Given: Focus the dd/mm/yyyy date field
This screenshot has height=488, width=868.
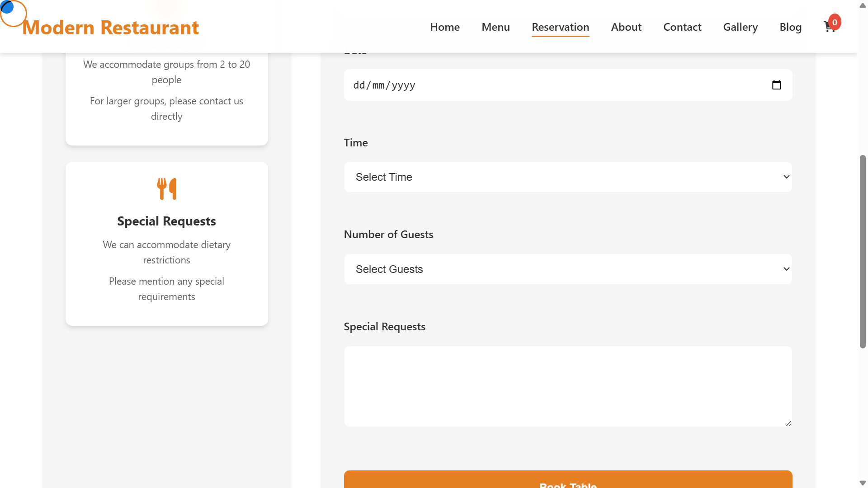Looking at the screenshot, I should [568, 85].
